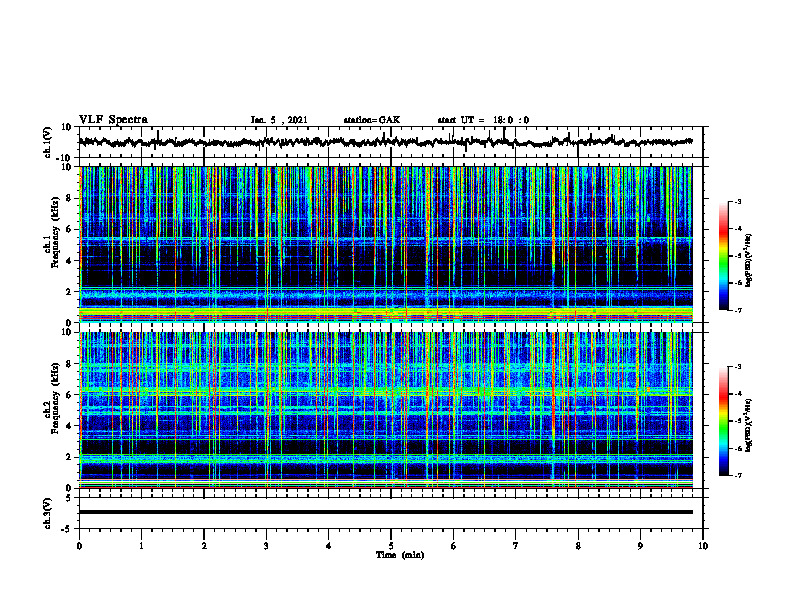792x612 pixels.
Task: Click time axis tick label "9"
Action: tap(640, 546)
